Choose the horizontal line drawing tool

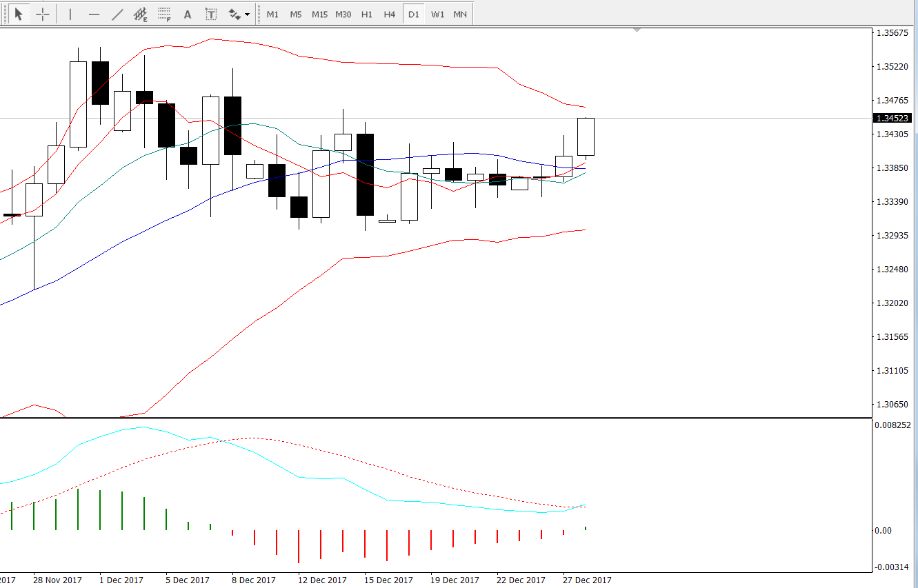(x=94, y=14)
